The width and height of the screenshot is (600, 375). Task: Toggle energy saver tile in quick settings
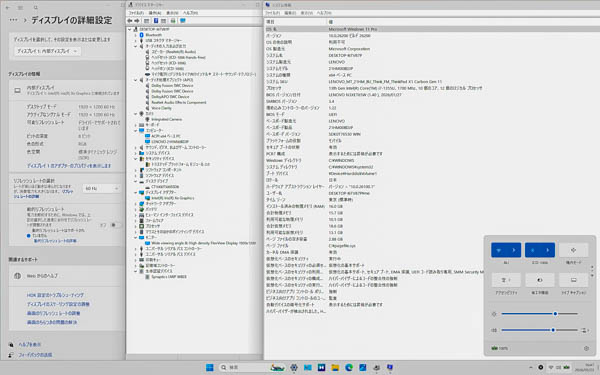coord(540,280)
